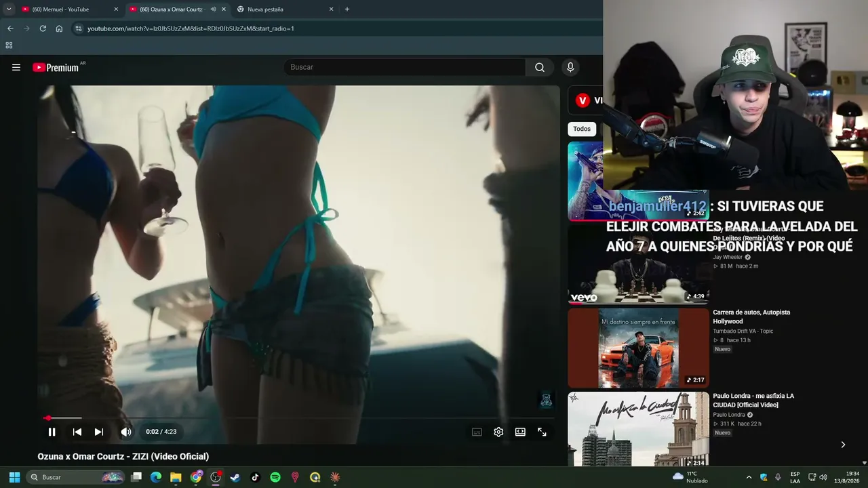Seek along the video progress bar
Image resolution: width=868 pixels, height=488 pixels.
click(298, 418)
